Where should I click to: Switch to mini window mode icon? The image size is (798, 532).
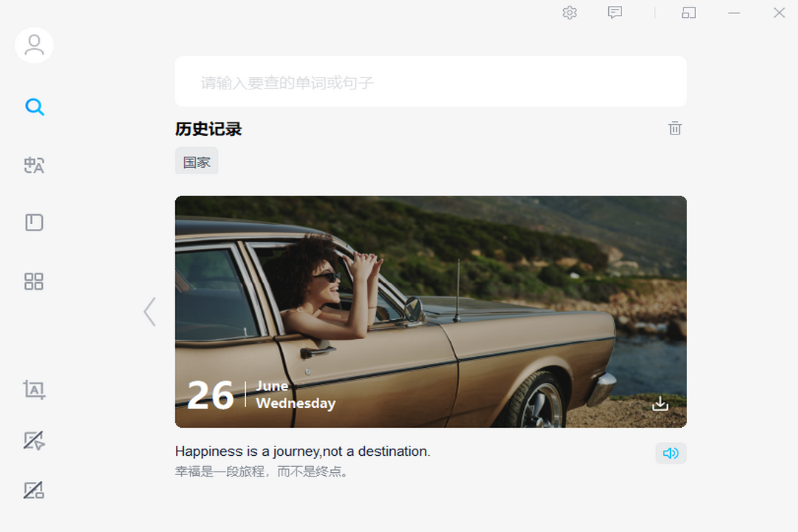click(x=689, y=13)
